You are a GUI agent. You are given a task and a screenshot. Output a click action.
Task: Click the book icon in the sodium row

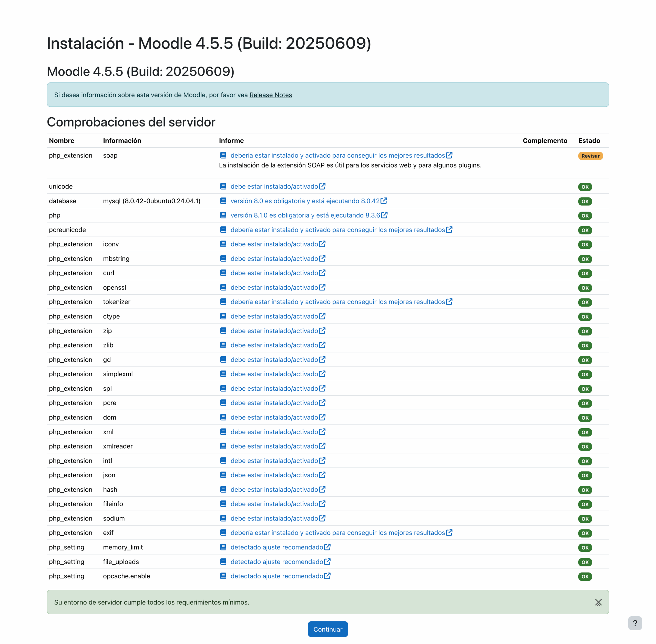(223, 518)
